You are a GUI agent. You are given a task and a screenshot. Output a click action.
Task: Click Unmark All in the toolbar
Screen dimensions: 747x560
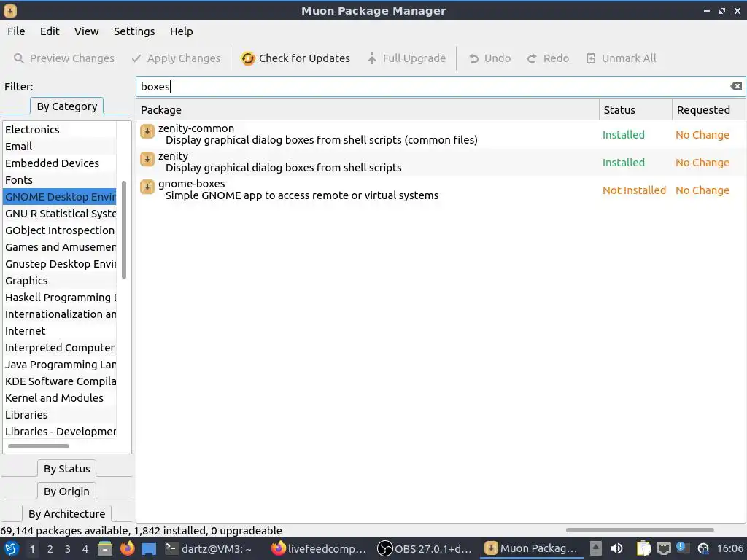pos(621,58)
